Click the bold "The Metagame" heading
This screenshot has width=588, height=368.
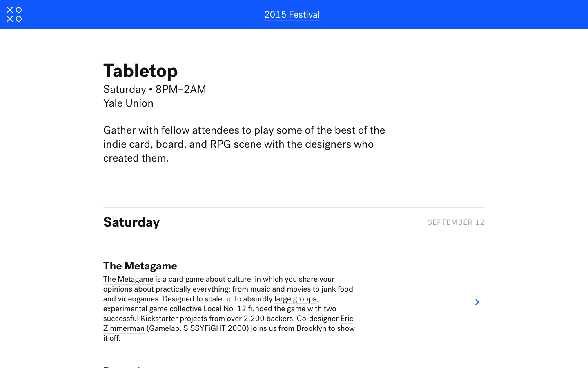coord(140,266)
